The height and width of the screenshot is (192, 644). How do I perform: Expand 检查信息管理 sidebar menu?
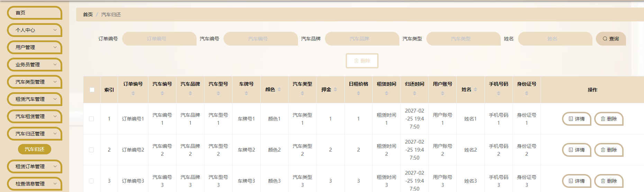tap(35, 184)
